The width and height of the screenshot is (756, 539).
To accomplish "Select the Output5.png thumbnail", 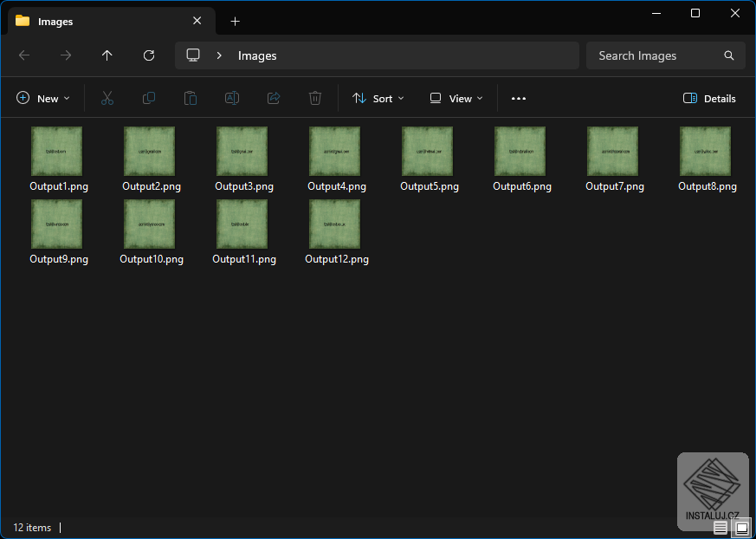I will [x=427, y=151].
